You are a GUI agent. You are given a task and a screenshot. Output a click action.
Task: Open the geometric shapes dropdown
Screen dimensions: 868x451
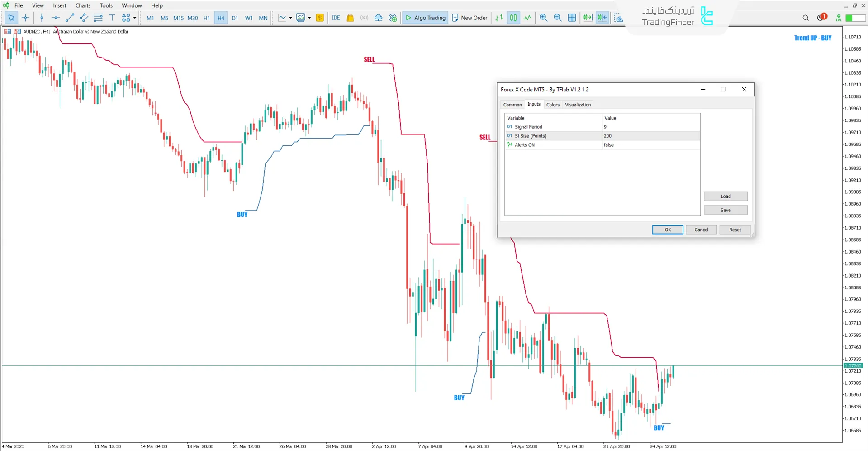coord(134,18)
